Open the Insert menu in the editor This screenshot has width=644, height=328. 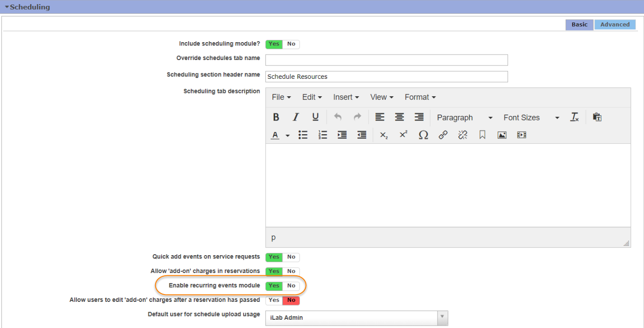pyautogui.click(x=346, y=97)
